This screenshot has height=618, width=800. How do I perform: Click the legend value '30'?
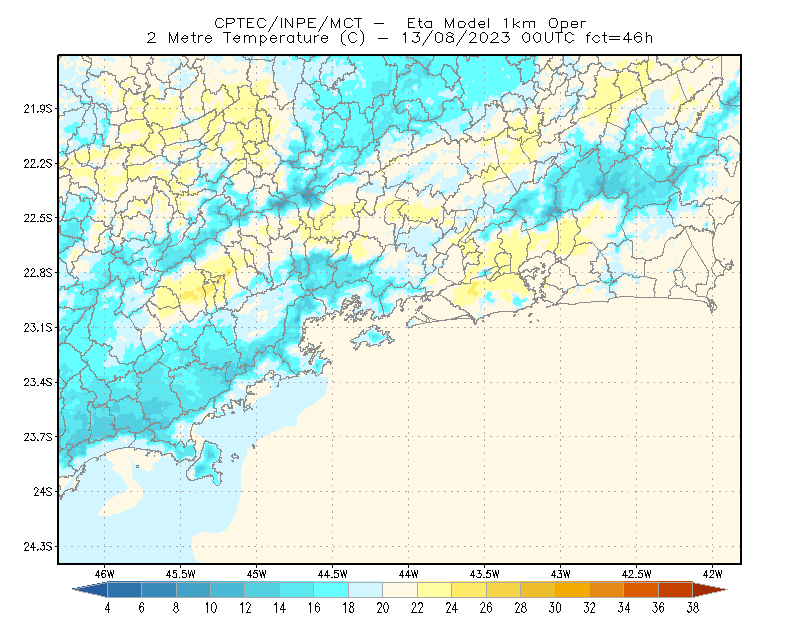[555, 608]
